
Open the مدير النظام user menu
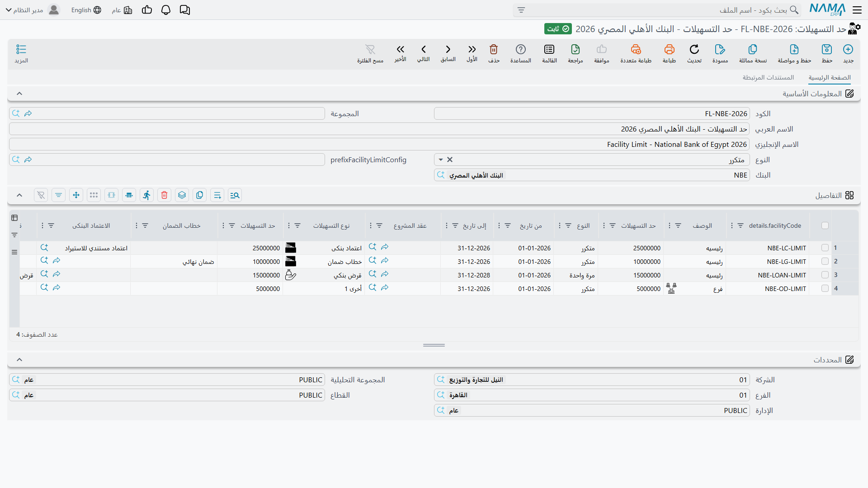coord(33,10)
